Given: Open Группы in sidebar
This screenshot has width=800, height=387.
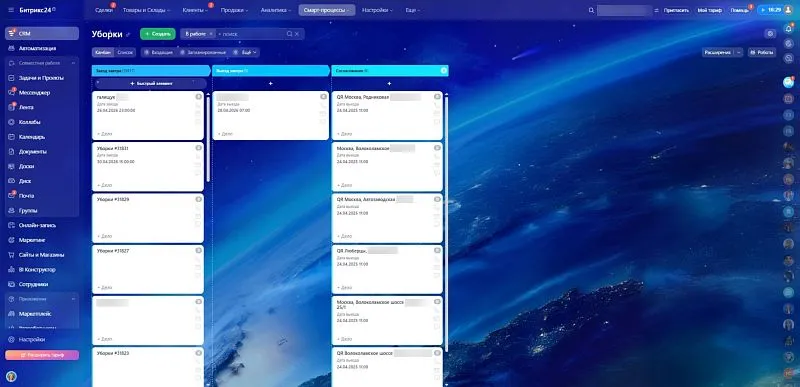Looking at the screenshot, I should (42, 211).
